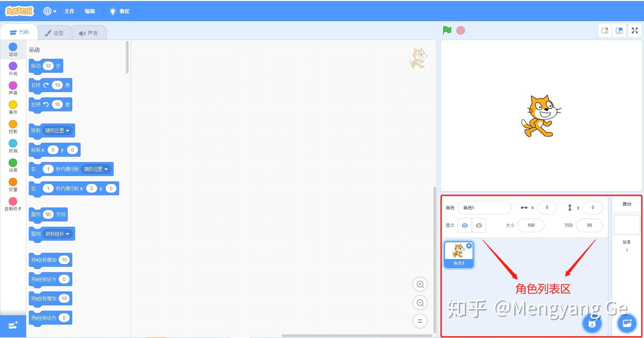This screenshot has width=644, height=338.
Task: Zoom in the code workspace
Action: [x=420, y=285]
